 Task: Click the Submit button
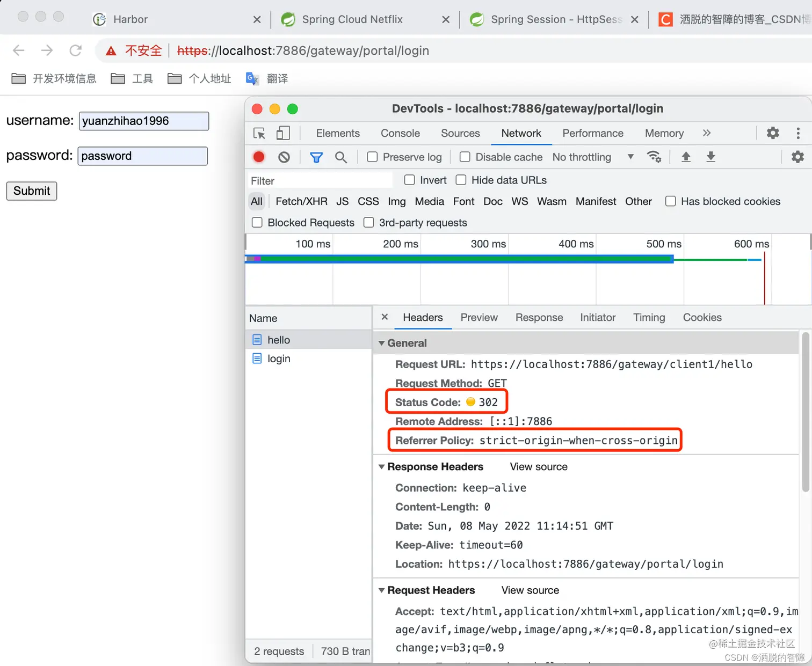pyautogui.click(x=32, y=191)
